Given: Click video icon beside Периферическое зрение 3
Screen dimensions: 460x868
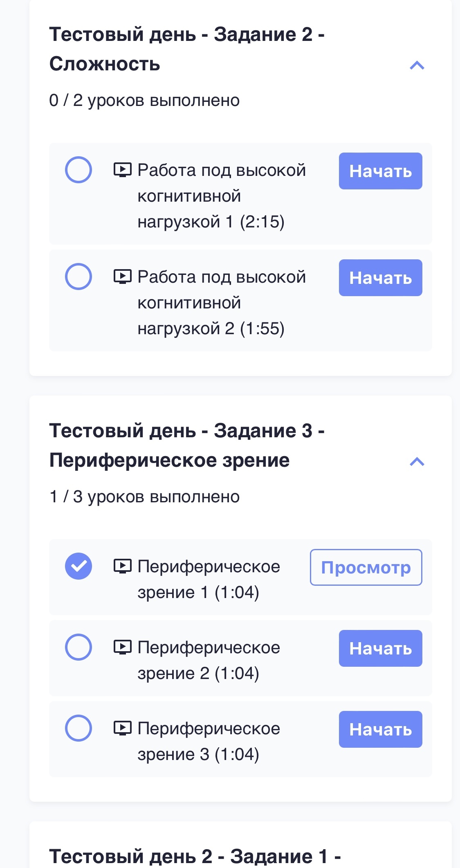Looking at the screenshot, I should tap(122, 728).
